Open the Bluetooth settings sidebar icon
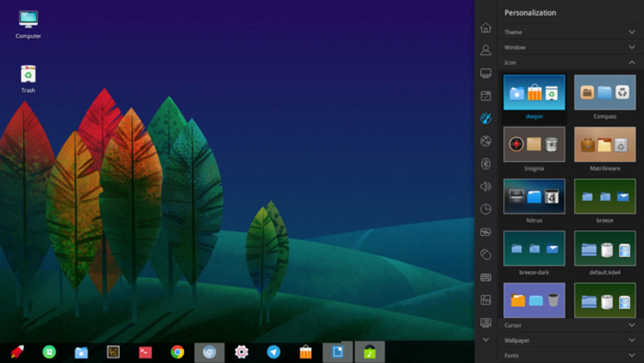 tap(485, 164)
